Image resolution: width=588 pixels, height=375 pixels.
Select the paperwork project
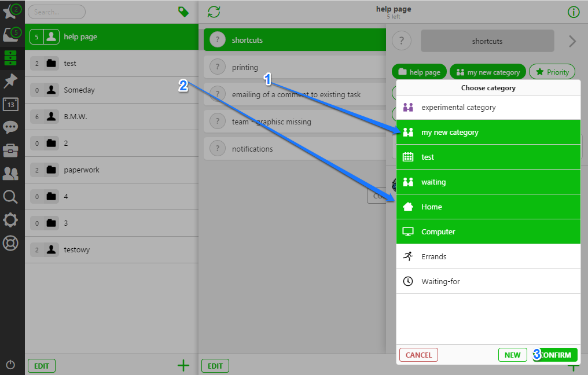pyautogui.click(x=112, y=170)
